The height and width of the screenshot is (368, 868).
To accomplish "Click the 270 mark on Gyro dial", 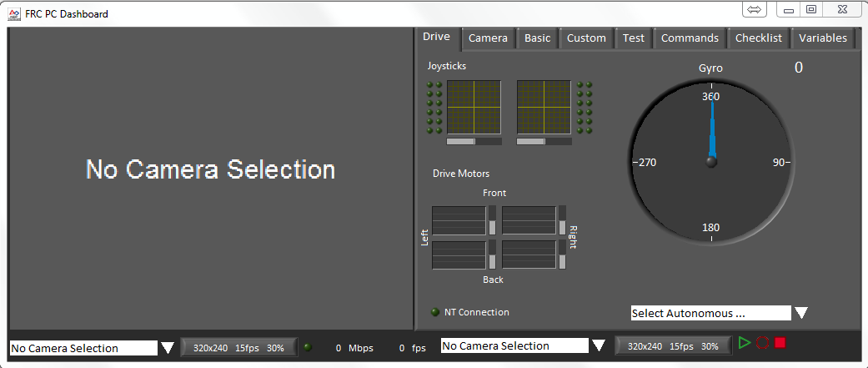I will pyautogui.click(x=646, y=163).
